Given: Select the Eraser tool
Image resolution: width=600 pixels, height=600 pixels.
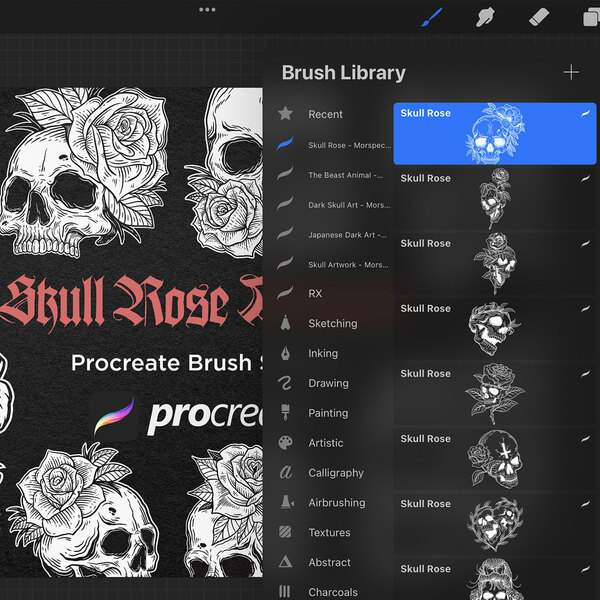Looking at the screenshot, I should tap(539, 17).
